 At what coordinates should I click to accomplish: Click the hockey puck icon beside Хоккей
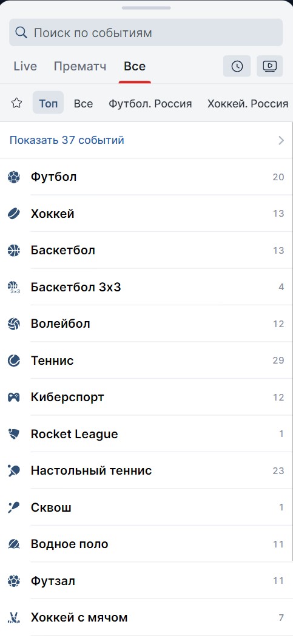click(13, 214)
